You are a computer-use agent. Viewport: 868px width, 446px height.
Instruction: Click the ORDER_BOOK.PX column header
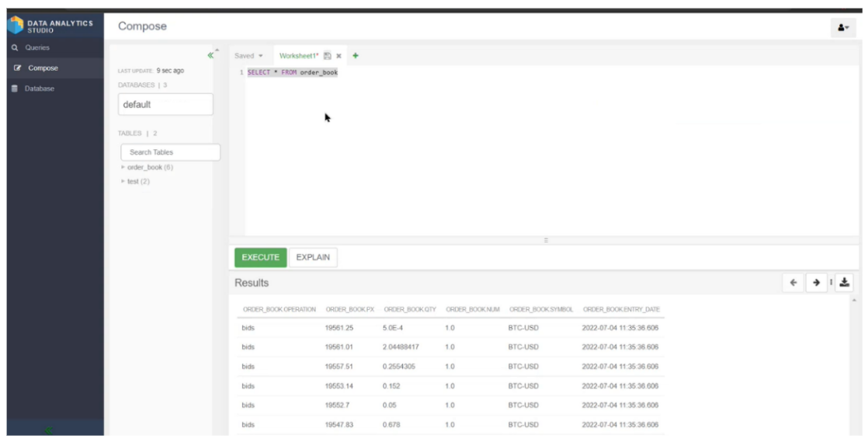coord(350,310)
